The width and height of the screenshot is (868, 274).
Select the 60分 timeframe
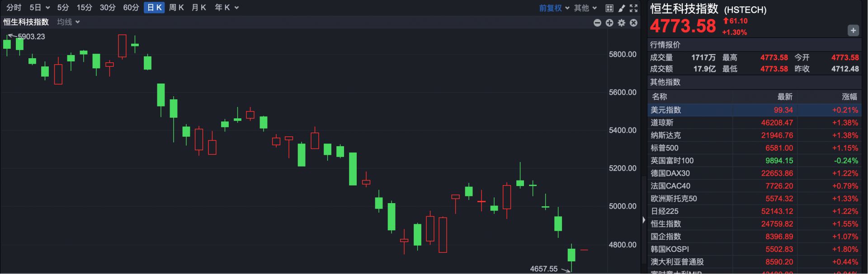coord(131,8)
